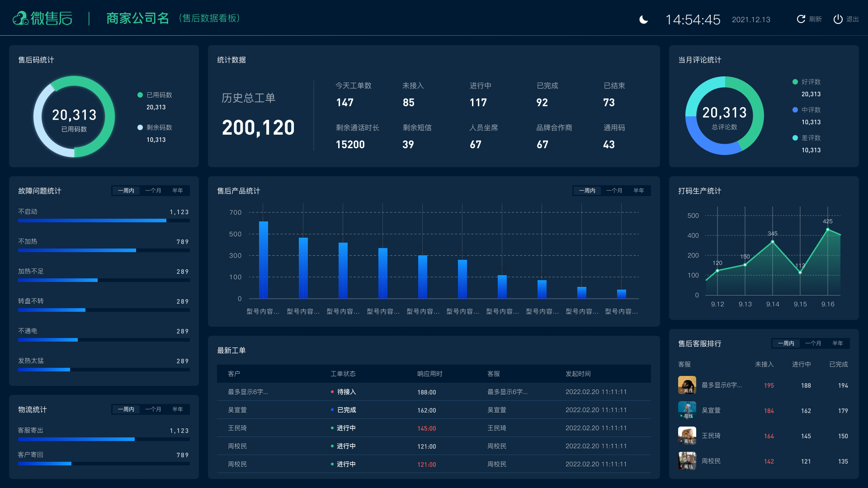
Task: Click 王民琦 avatar in ranking list
Action: [x=687, y=436]
